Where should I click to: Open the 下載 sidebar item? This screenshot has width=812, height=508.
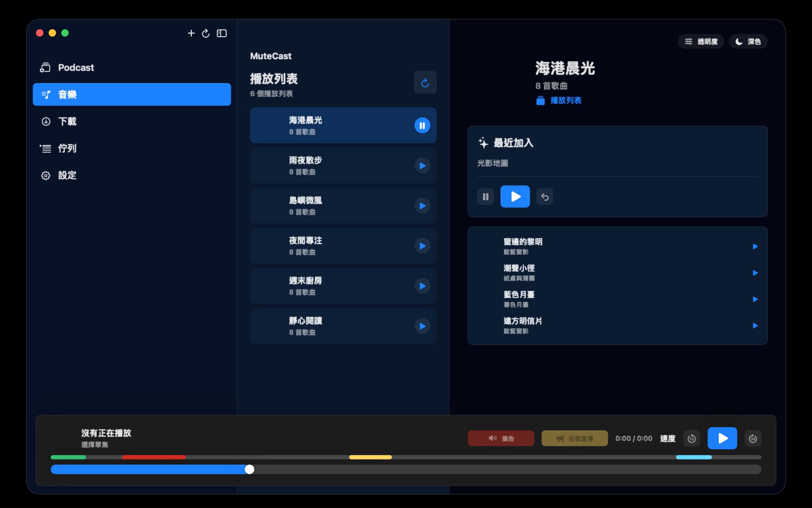point(132,121)
